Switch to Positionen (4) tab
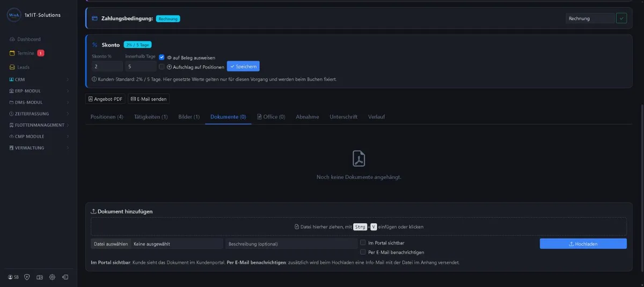The height and width of the screenshot is (287, 644). tap(107, 117)
